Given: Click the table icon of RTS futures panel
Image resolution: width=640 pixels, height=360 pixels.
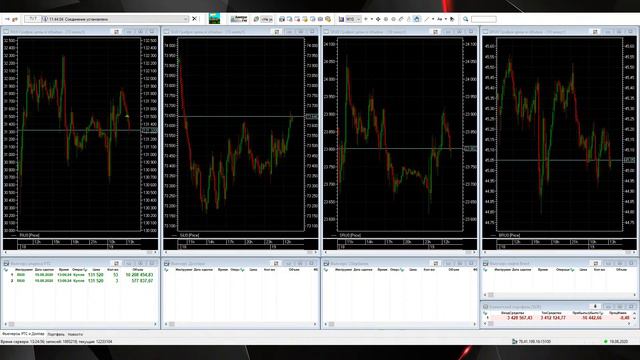Looking at the screenshot, I should point(6,264).
